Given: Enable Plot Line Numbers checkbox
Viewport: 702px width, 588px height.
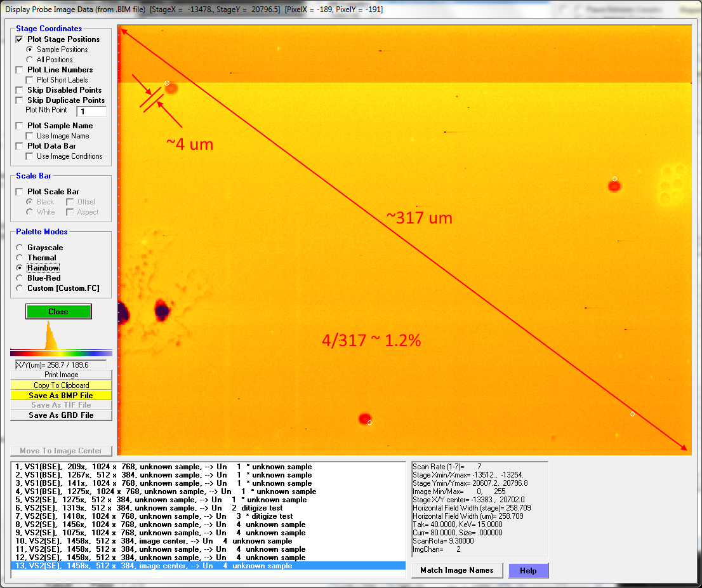Looking at the screenshot, I should tap(20, 70).
